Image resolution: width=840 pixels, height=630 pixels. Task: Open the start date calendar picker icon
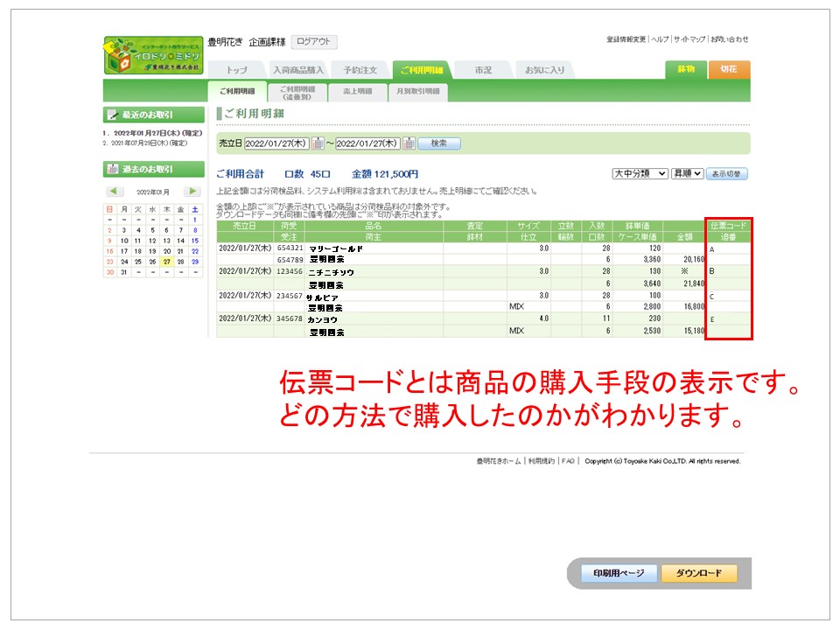318,143
